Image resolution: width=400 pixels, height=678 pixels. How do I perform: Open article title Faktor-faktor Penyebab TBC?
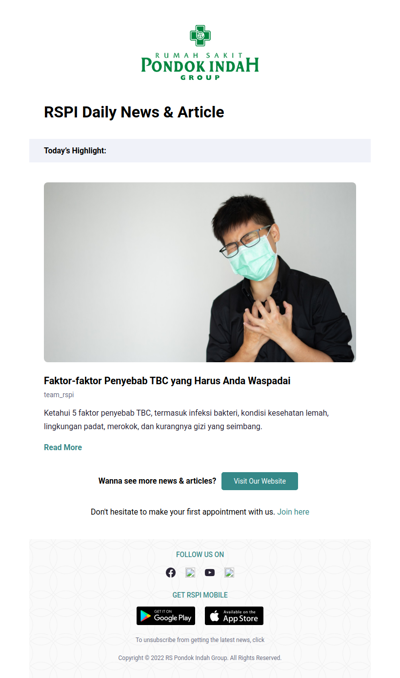pyautogui.click(x=167, y=381)
